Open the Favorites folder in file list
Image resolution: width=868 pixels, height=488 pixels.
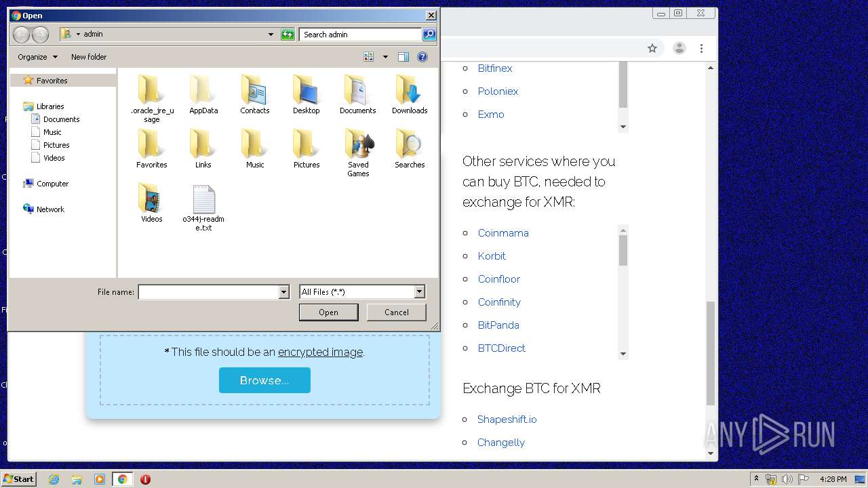(x=152, y=148)
